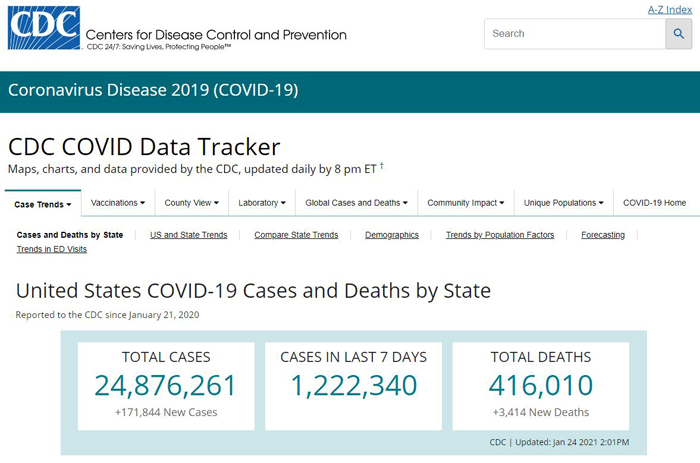Open the A-Z Index link

click(x=670, y=9)
